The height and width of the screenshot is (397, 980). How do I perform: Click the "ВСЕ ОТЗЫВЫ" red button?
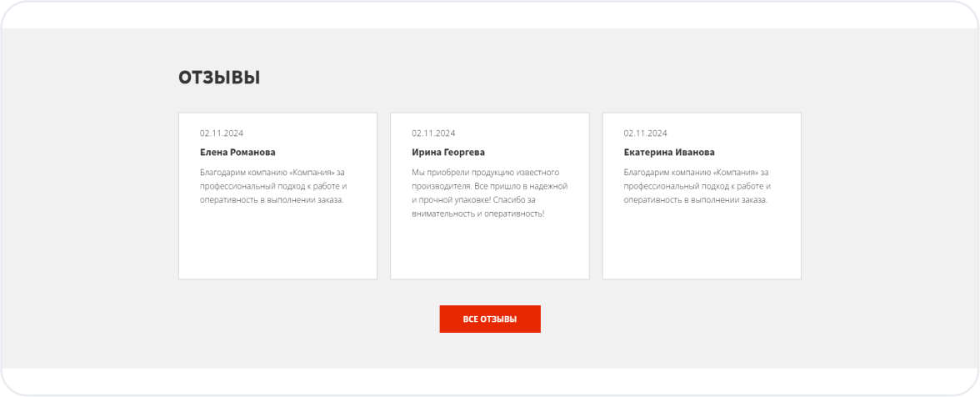(x=490, y=319)
